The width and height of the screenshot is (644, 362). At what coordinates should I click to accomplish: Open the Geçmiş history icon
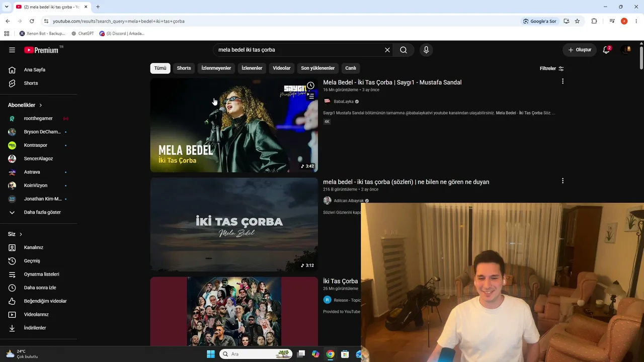(12, 261)
